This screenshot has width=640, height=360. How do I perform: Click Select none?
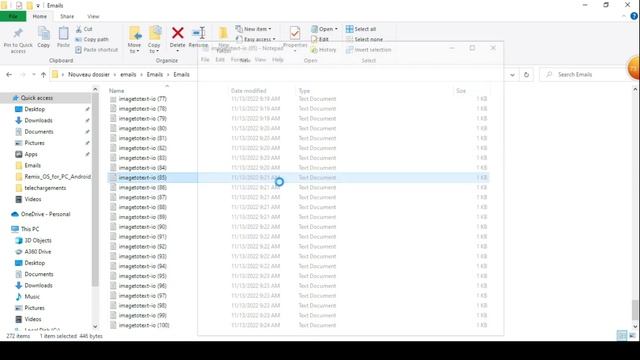coord(364,39)
